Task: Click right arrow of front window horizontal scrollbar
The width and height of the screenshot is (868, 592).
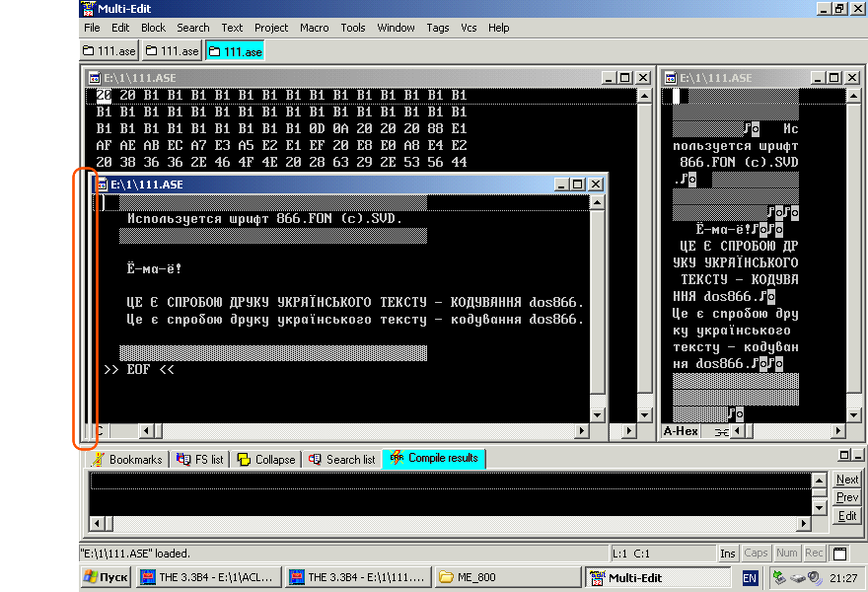Action: (x=581, y=430)
